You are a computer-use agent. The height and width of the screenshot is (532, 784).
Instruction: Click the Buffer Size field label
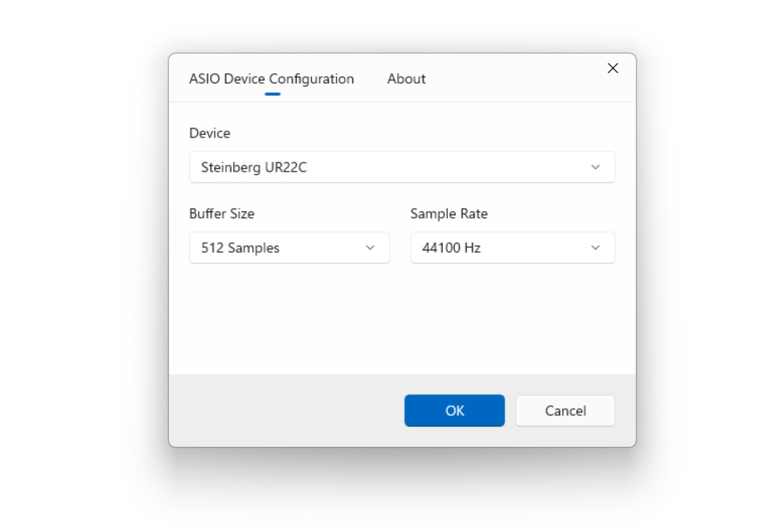[x=221, y=213]
